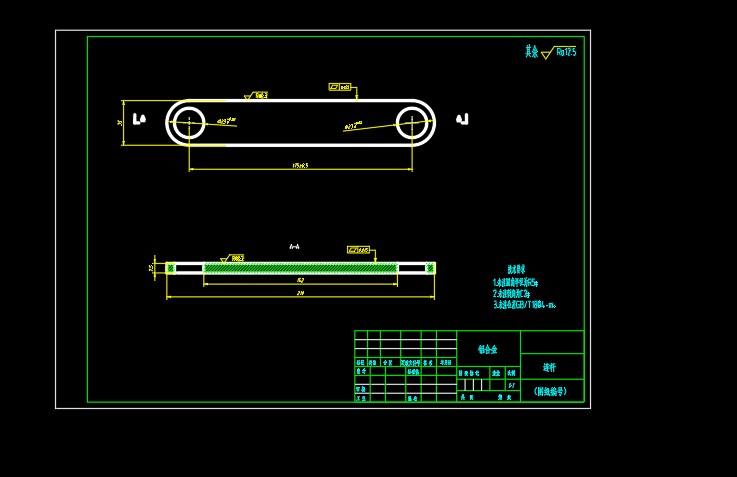Select the right diameter dimension text in top view
The height and width of the screenshot is (477, 737).
tap(354, 126)
